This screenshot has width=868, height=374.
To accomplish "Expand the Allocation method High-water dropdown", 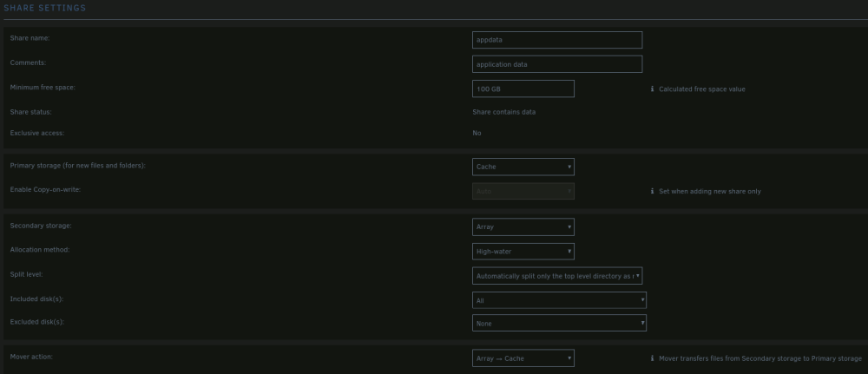I will click(523, 251).
